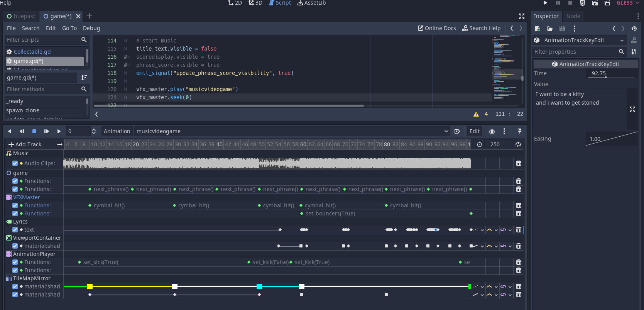Open the Online Docs link
This screenshot has height=310, width=644.
436,28
